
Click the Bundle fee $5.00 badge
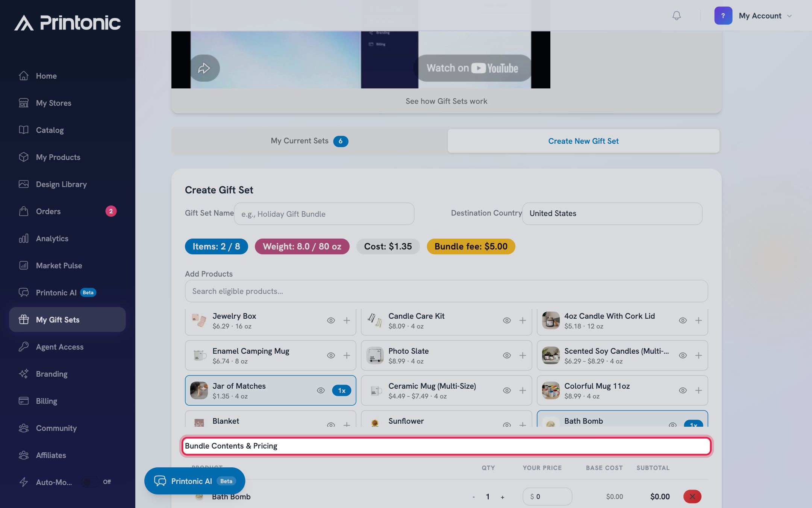tap(471, 246)
